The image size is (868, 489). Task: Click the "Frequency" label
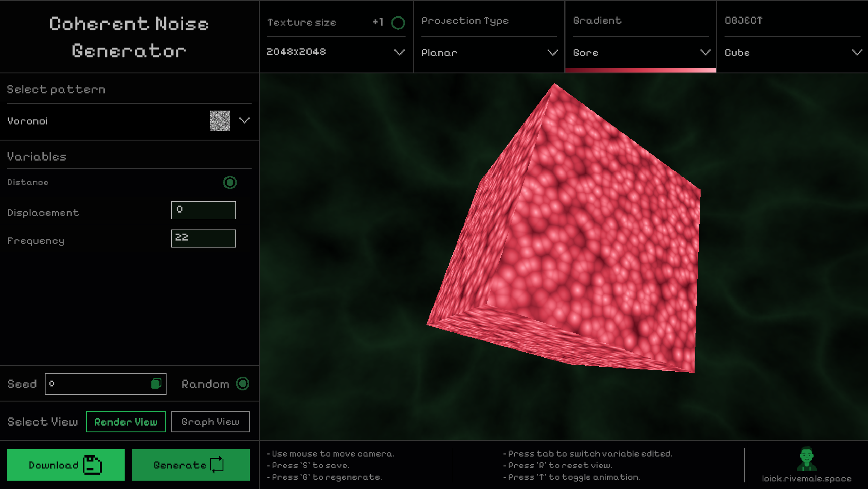point(36,241)
